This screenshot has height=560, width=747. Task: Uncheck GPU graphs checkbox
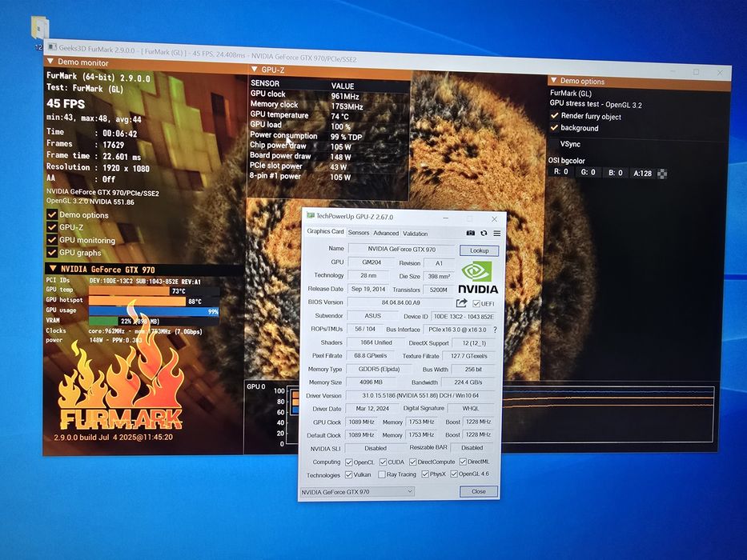click(52, 252)
